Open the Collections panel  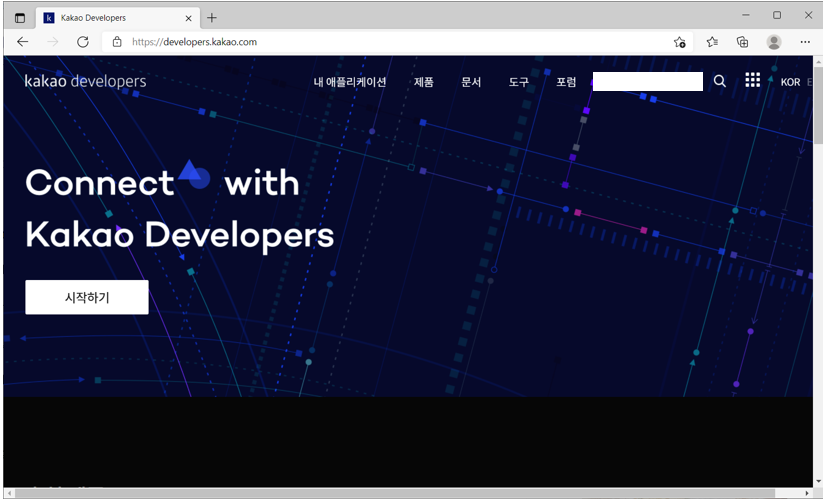[x=742, y=42]
